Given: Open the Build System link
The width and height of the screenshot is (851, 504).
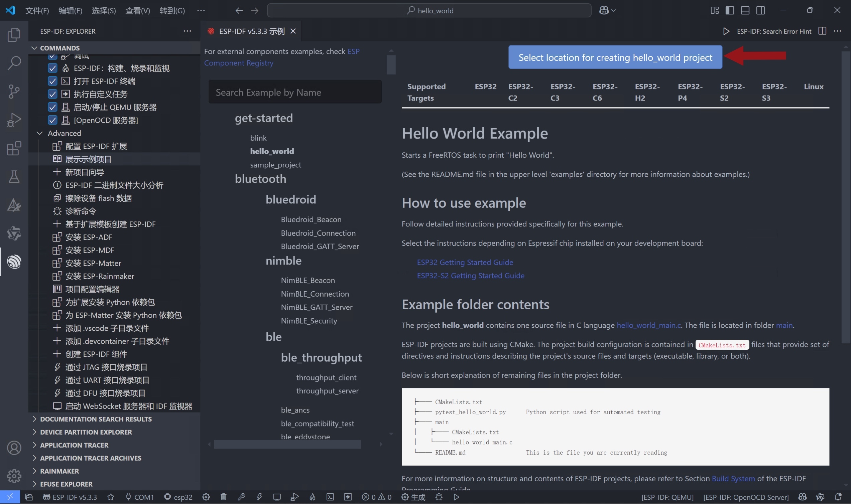Looking at the screenshot, I should click(733, 479).
